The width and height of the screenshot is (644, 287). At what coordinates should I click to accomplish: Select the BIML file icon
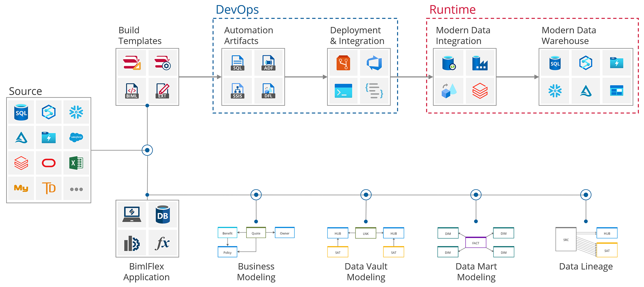coord(132,91)
